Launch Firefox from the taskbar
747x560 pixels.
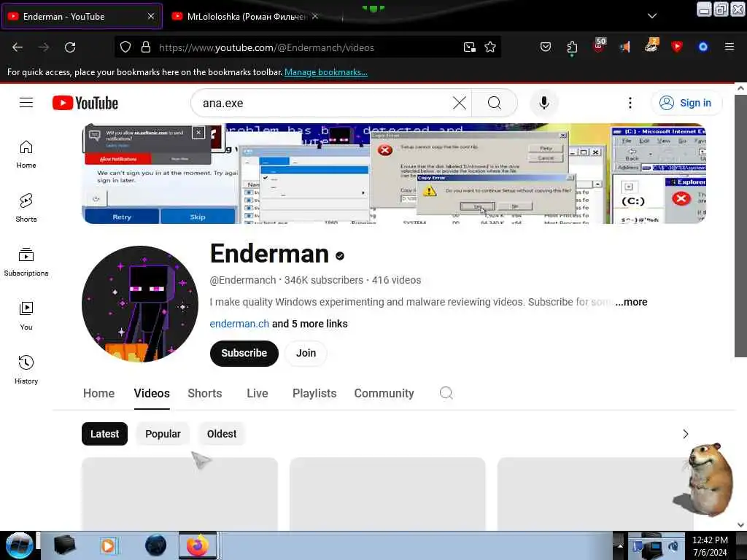198,545
